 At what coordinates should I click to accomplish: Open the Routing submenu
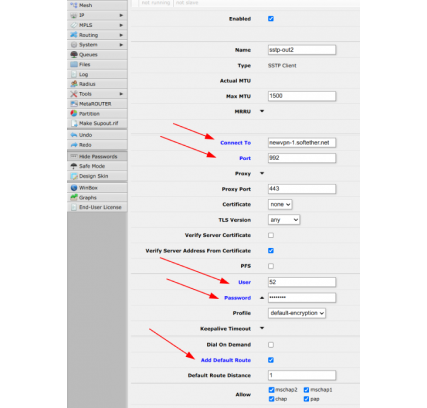[97, 35]
